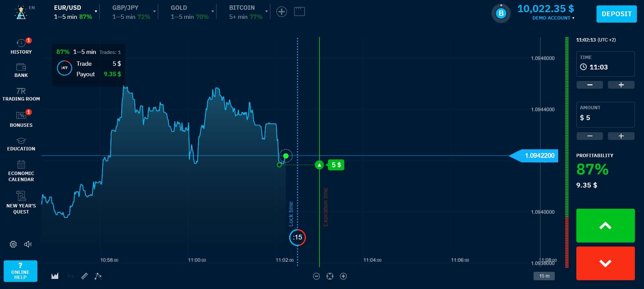Viewport: 644px width, 289px height.
Task: Select the ruler drawing tool
Action: pyautogui.click(x=84, y=276)
